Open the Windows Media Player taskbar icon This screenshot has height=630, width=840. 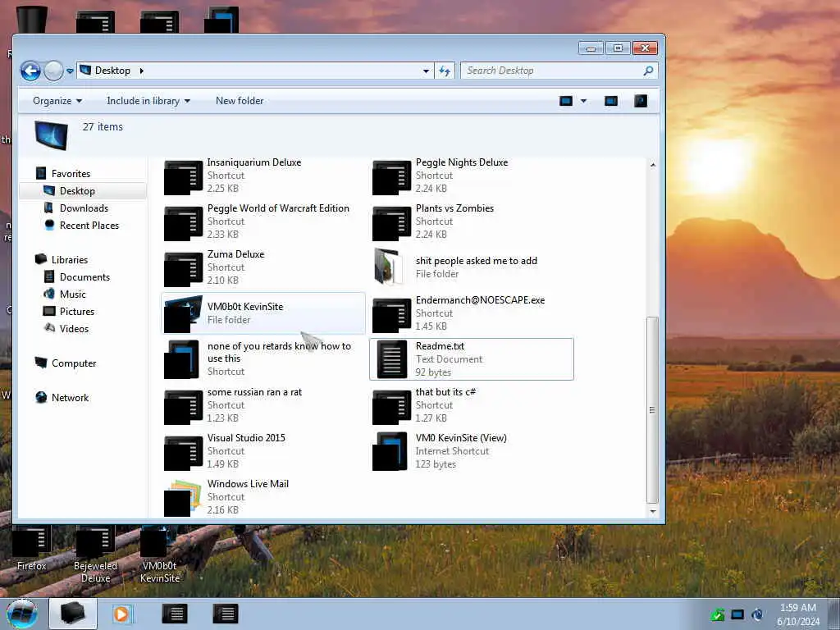[x=121, y=614]
